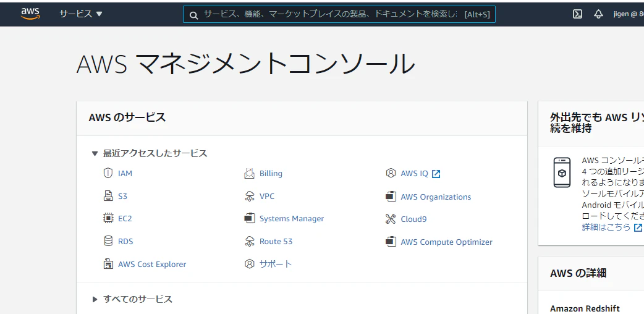The width and height of the screenshot is (644, 314).
Task: Click the RDS database icon
Action: pos(108,241)
